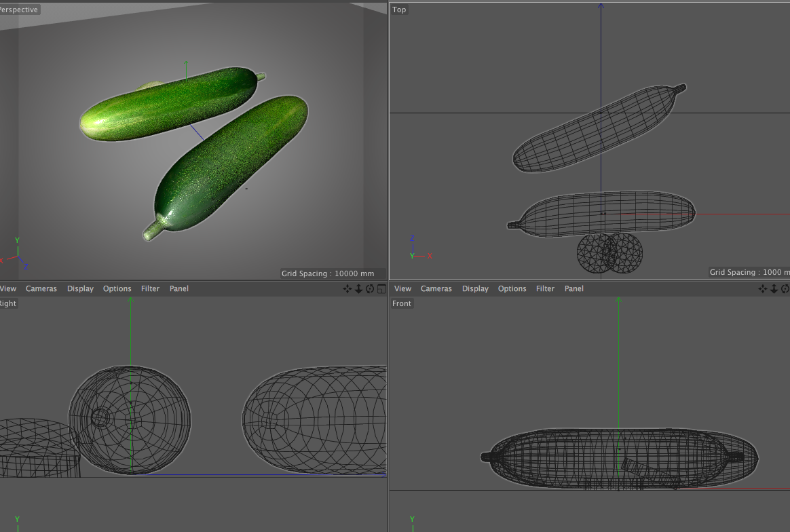Screen dimensions: 790x532
Task: Click Panel in the Right viewport menu bar
Action: point(179,289)
